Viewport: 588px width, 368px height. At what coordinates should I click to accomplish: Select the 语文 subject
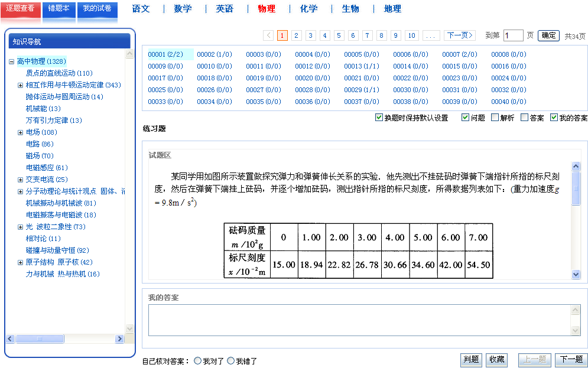tap(141, 9)
